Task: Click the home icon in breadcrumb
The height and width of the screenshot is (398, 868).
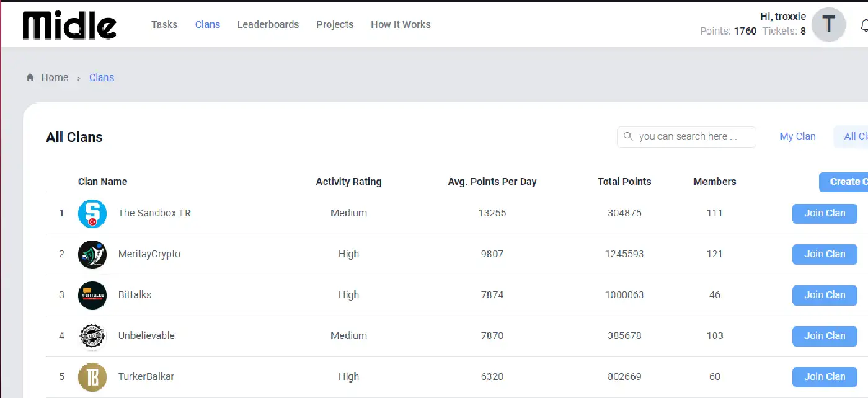Action: click(x=30, y=77)
